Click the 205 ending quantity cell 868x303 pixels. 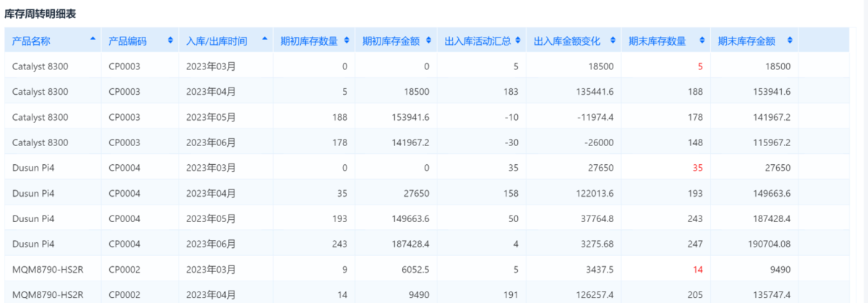tap(695, 294)
